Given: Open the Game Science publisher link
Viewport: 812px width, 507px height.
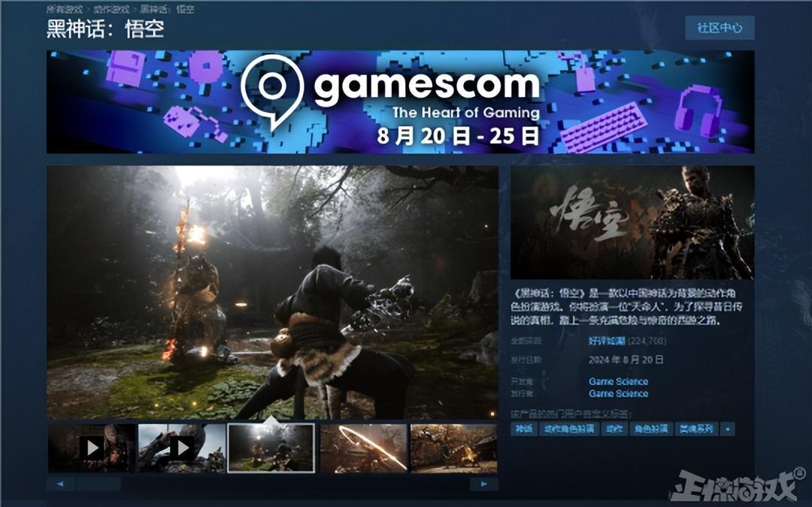Looking at the screenshot, I should [x=618, y=393].
